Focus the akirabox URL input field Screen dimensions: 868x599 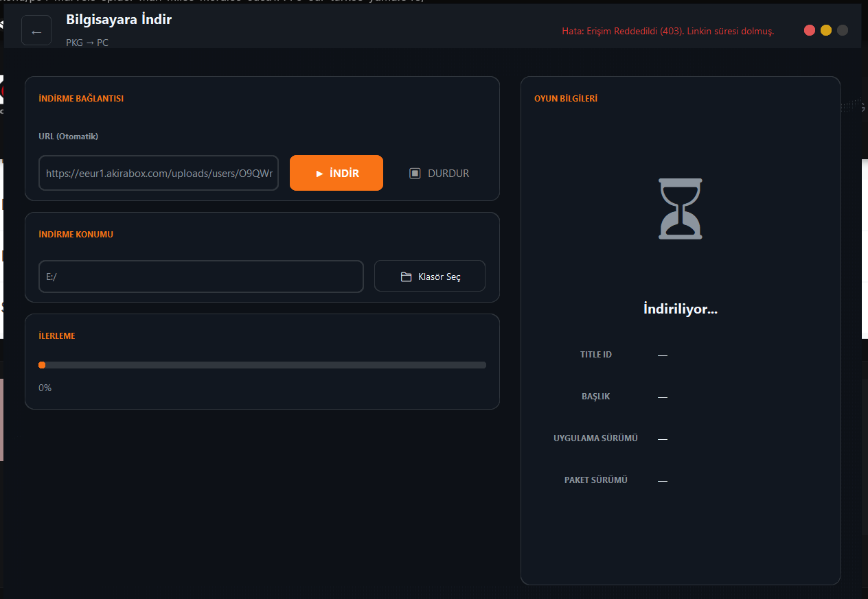pyautogui.click(x=159, y=173)
